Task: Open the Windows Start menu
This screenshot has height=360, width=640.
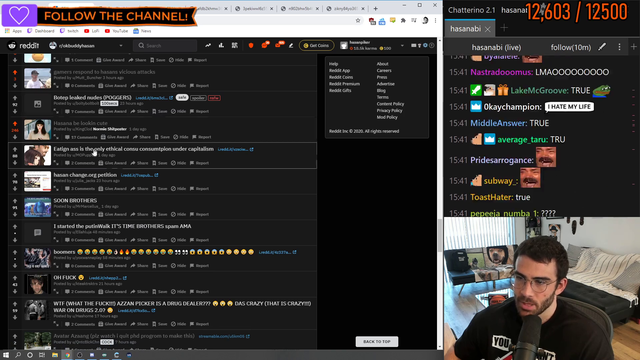Action: point(6,355)
